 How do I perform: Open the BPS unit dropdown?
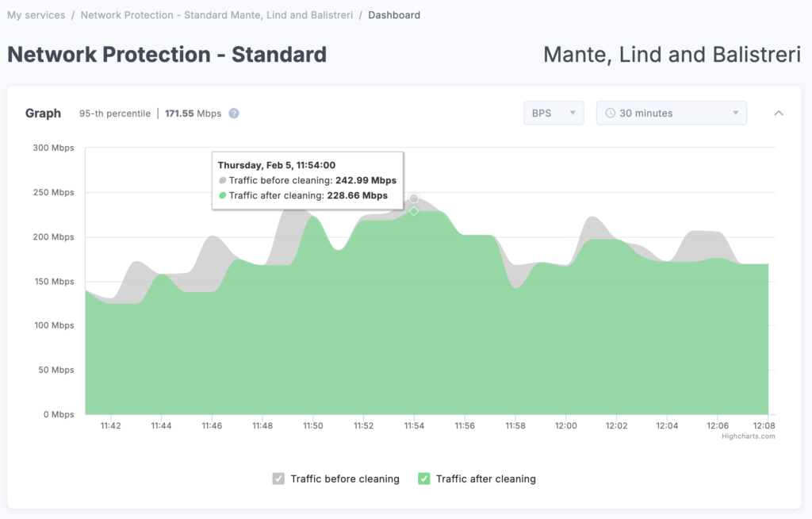pyautogui.click(x=553, y=113)
